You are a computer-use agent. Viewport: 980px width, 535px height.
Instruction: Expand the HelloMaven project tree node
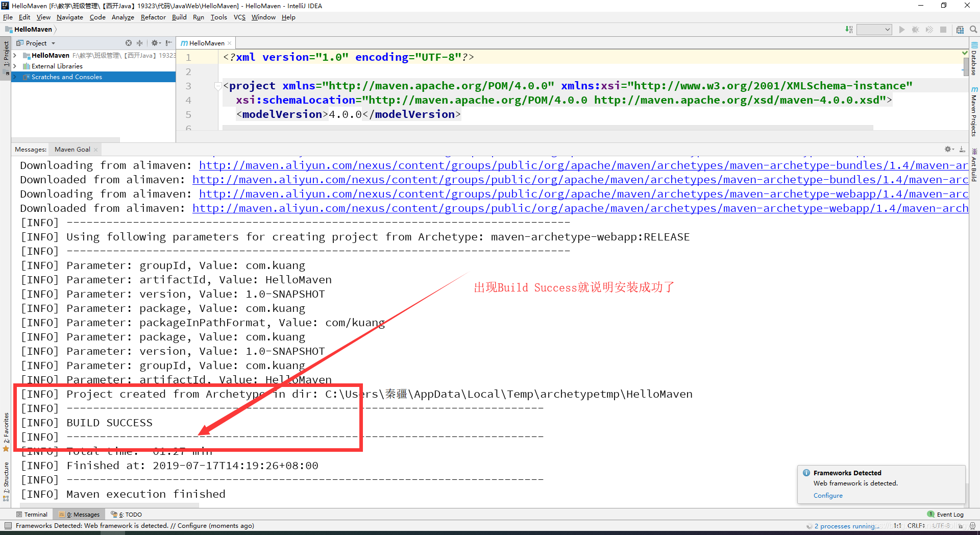pos(15,55)
